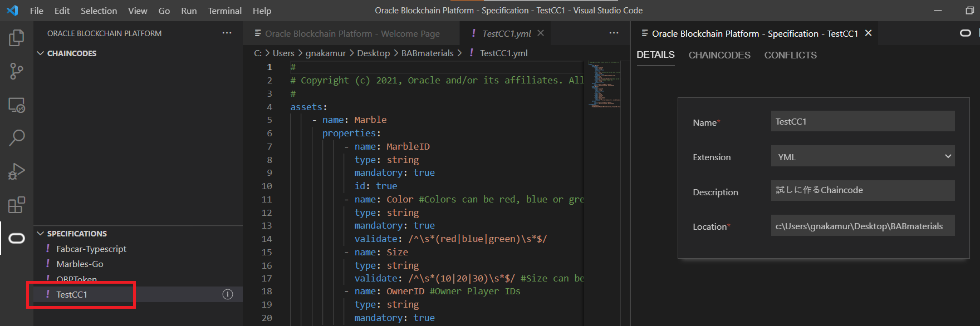Click the TestCC1.yml breadcrumb segment
Image resolution: width=980 pixels, height=326 pixels.
[498, 53]
